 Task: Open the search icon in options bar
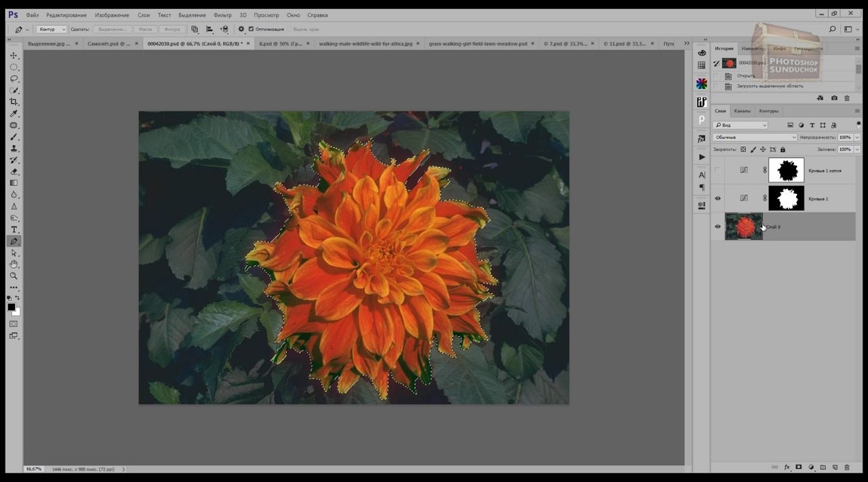coord(833,29)
